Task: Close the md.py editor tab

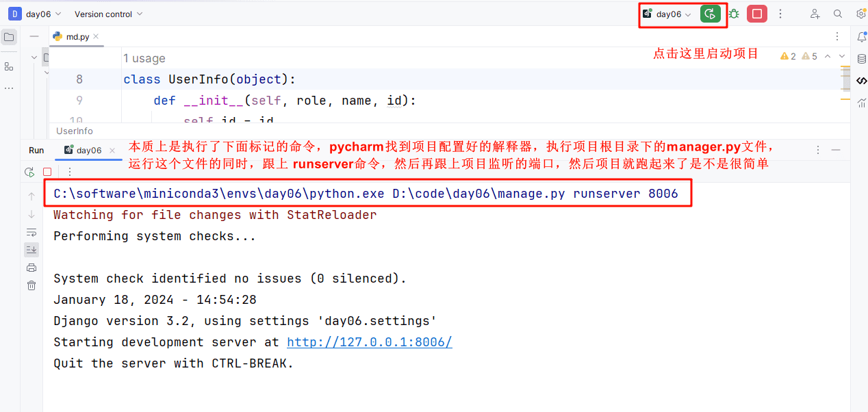Action: tap(96, 36)
